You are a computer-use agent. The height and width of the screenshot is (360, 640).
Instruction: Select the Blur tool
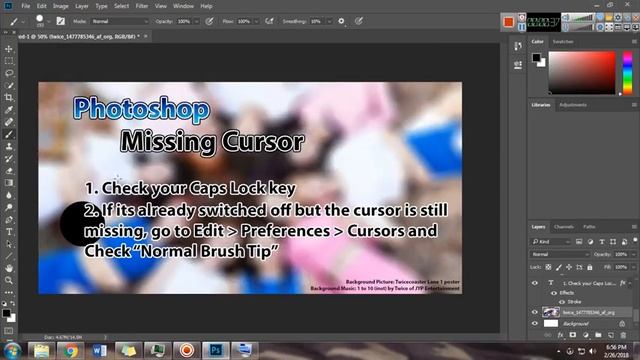9,195
